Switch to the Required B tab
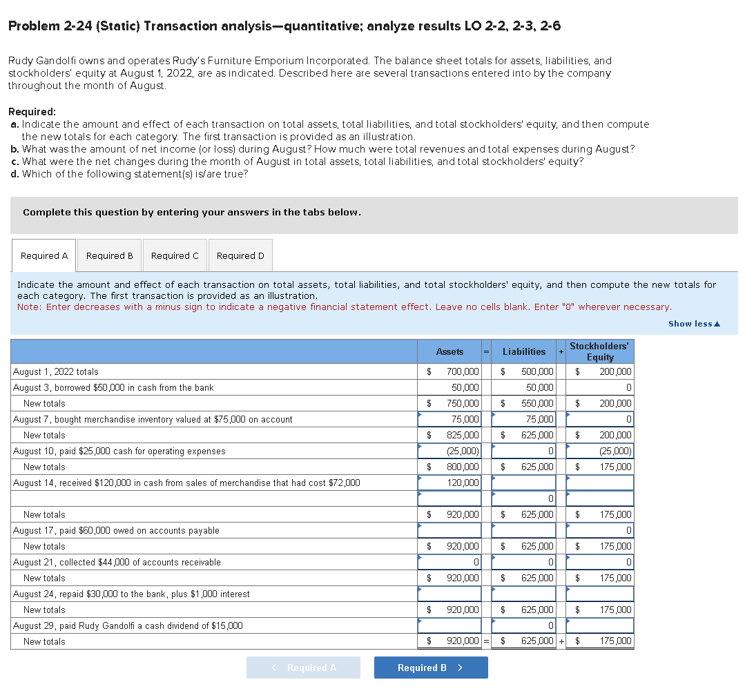This screenshot has width=754, height=700. (x=108, y=255)
